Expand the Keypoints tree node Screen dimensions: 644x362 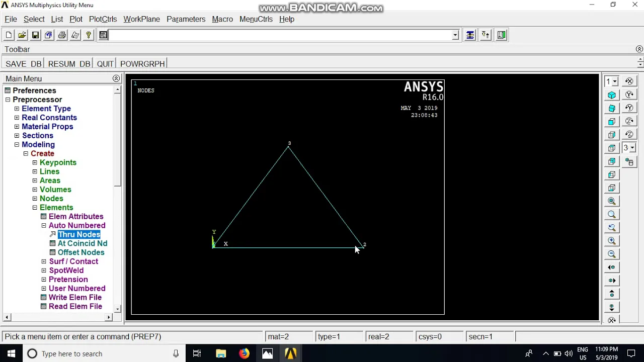coord(35,163)
